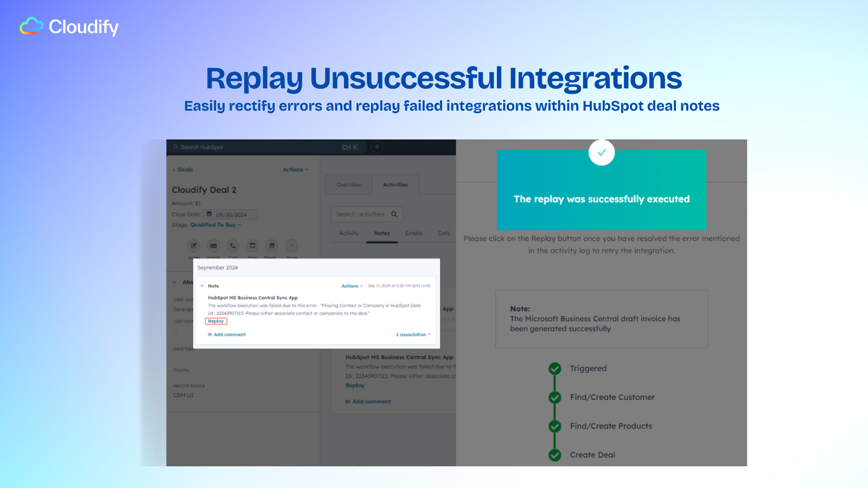Viewport: 868px width, 488px height.
Task: Click the highlighted Replay link
Action: 216,321
